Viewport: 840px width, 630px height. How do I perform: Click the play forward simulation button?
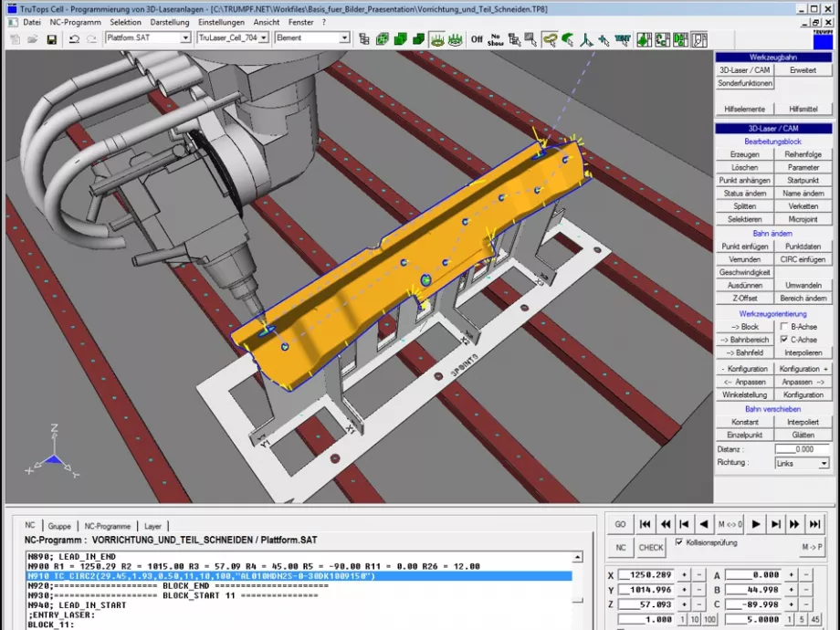756,524
